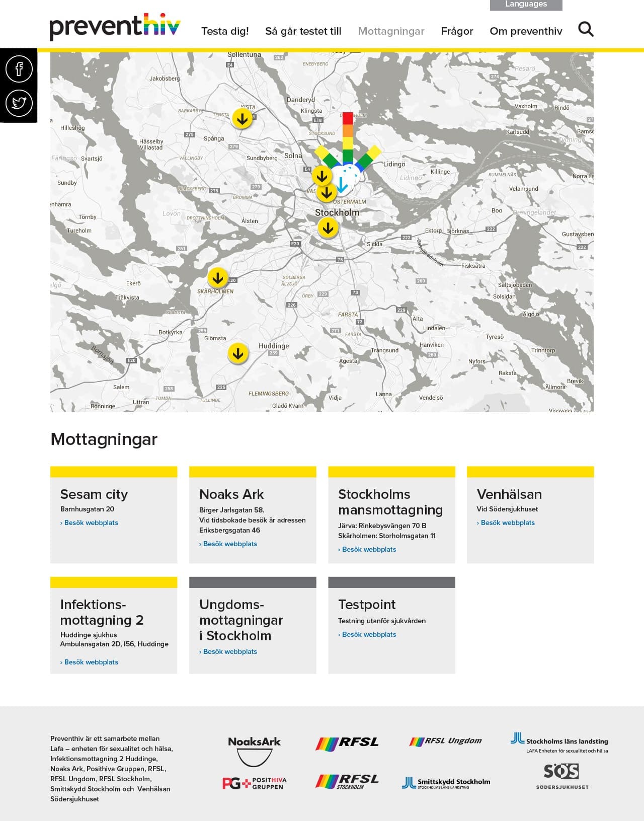Click the Sesam city card heading
Image resolution: width=644 pixels, height=821 pixels.
[94, 494]
